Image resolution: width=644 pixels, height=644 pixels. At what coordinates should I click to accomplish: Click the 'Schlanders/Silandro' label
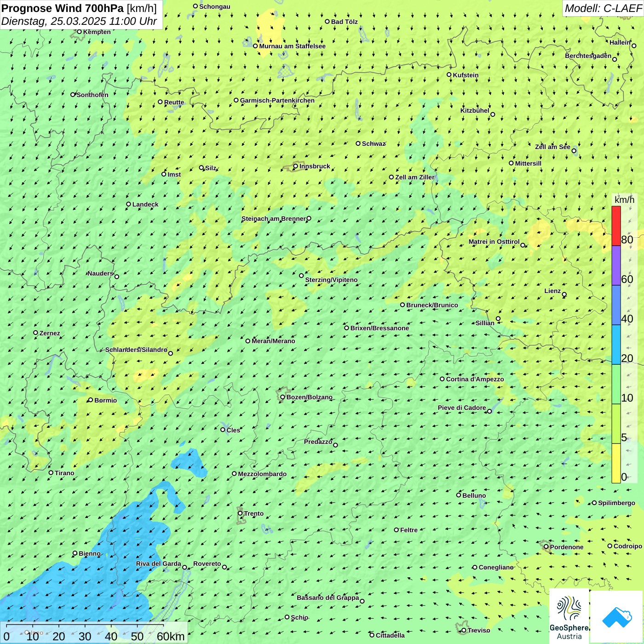point(136,350)
